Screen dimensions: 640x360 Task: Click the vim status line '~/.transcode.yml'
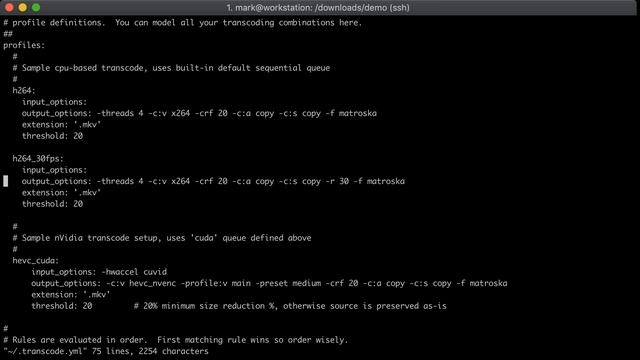(106, 351)
